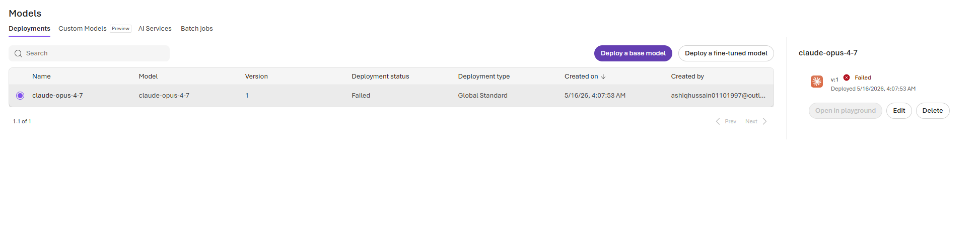Sort by the Version column header
The height and width of the screenshot is (227, 980).
pyautogui.click(x=256, y=77)
